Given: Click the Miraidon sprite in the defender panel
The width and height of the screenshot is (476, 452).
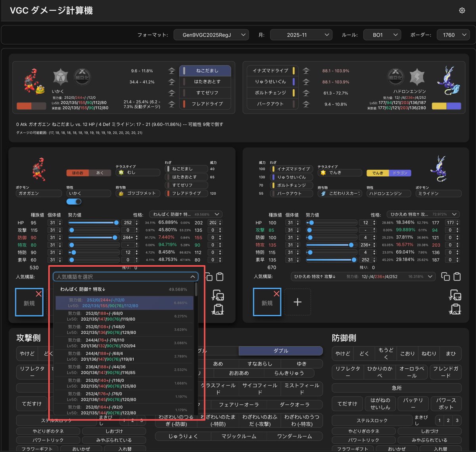Looking at the screenshot, I should [440, 169].
